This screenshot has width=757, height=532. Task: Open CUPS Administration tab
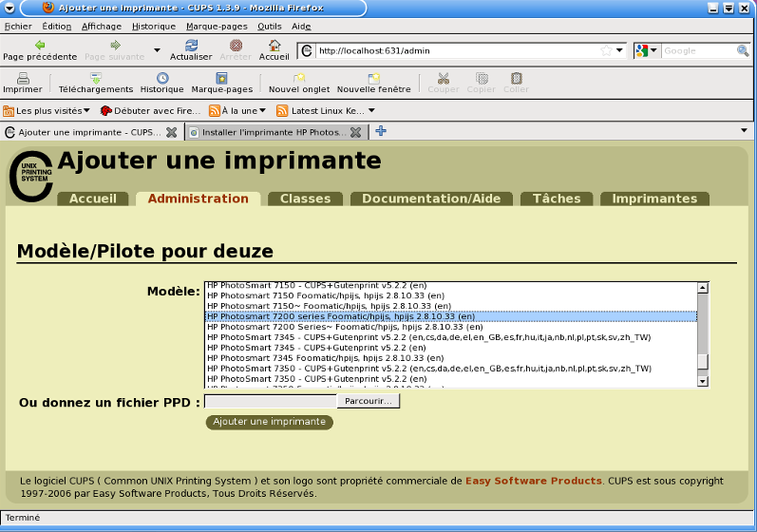[x=198, y=199]
